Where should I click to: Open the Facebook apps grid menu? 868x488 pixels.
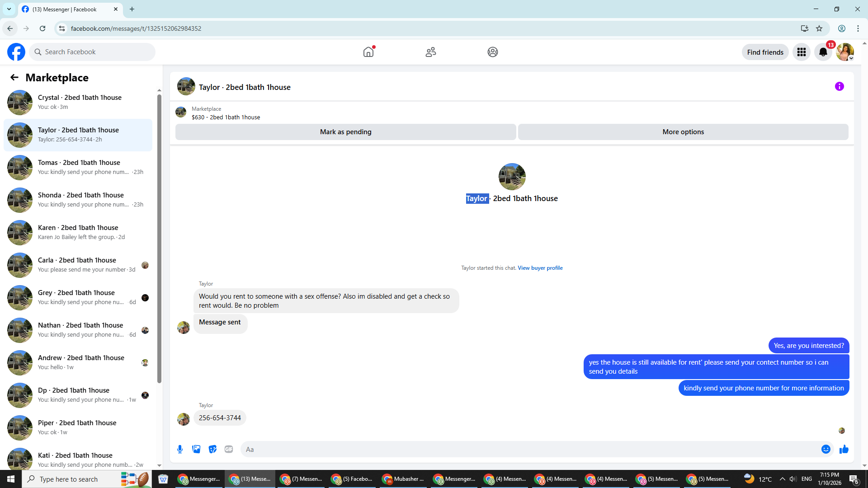[x=801, y=52]
